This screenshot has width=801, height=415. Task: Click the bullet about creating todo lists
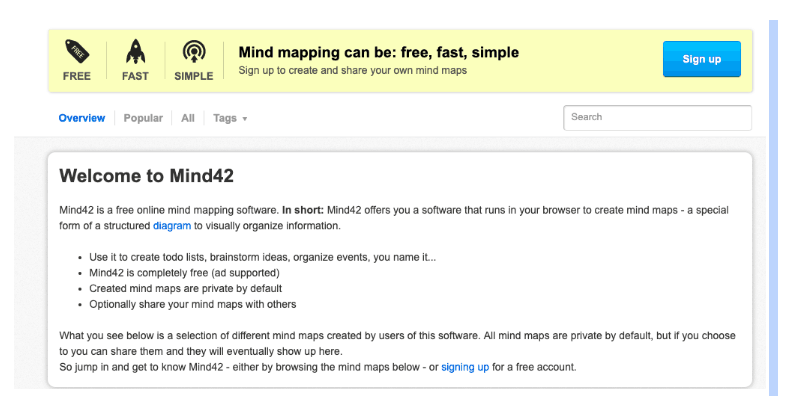point(263,257)
